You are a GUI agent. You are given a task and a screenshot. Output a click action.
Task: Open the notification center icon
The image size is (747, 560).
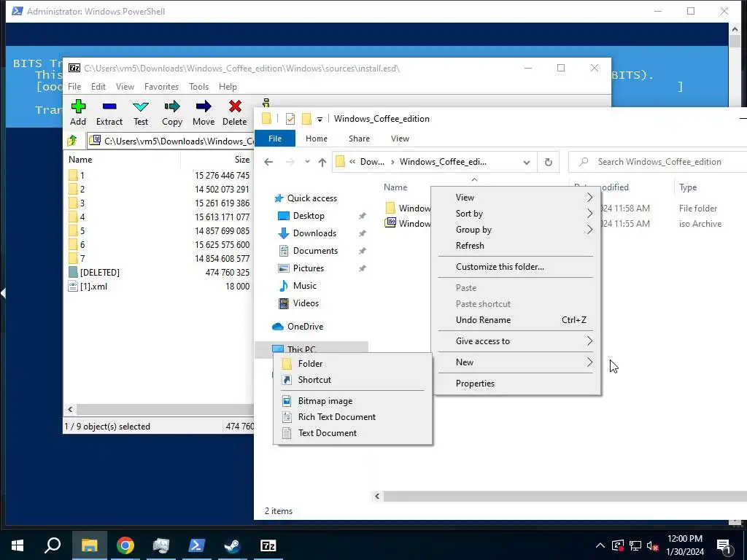[x=724, y=546]
